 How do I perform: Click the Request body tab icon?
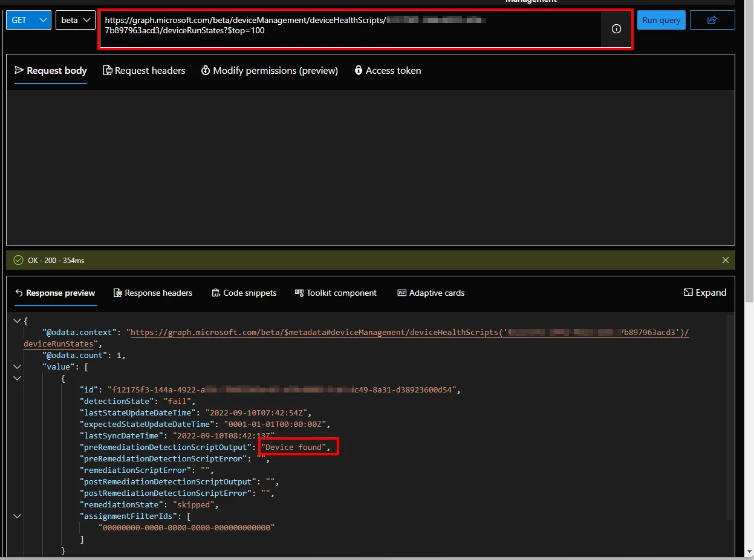click(x=19, y=71)
